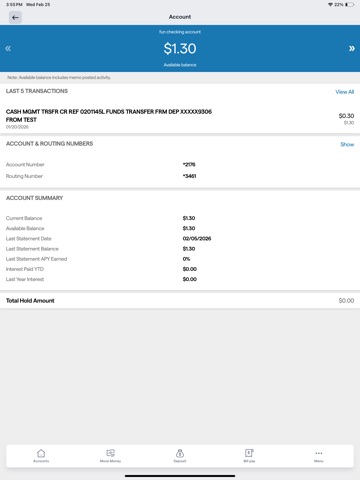Click View All transactions link
This screenshot has height=480, width=360.
pyautogui.click(x=345, y=92)
